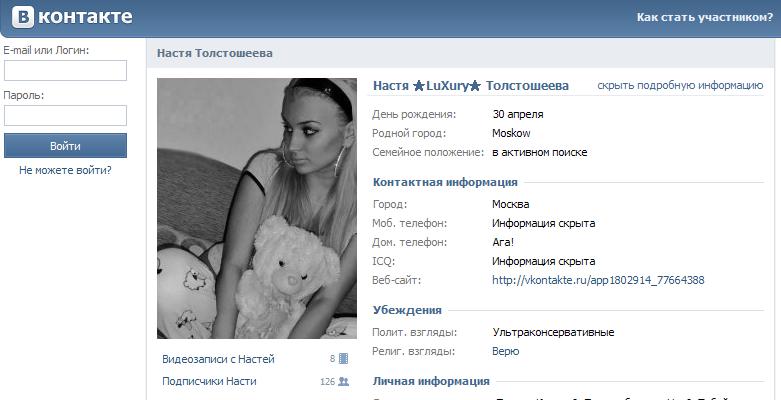
Task: Click the 30 апреля birthday value
Action: (518, 115)
